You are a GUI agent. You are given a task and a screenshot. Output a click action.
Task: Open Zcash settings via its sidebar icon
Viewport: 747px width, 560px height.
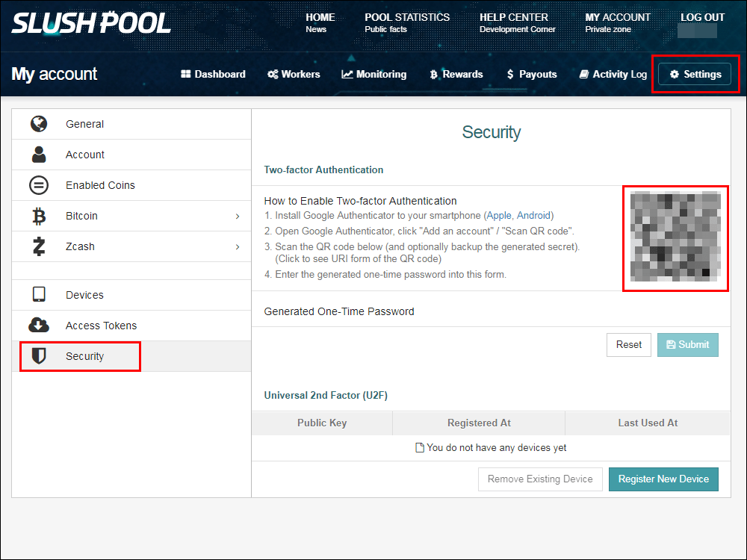[x=39, y=246]
